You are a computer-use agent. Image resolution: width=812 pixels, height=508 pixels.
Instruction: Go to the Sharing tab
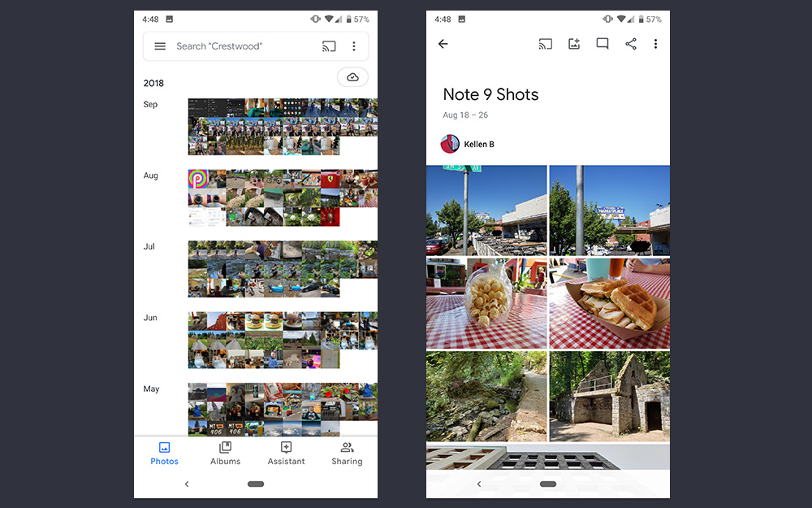pyautogui.click(x=347, y=454)
